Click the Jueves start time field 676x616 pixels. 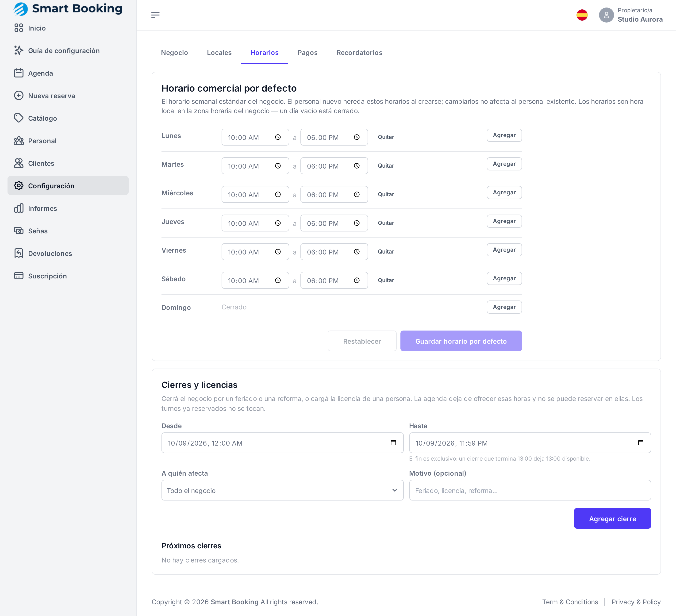(x=255, y=223)
